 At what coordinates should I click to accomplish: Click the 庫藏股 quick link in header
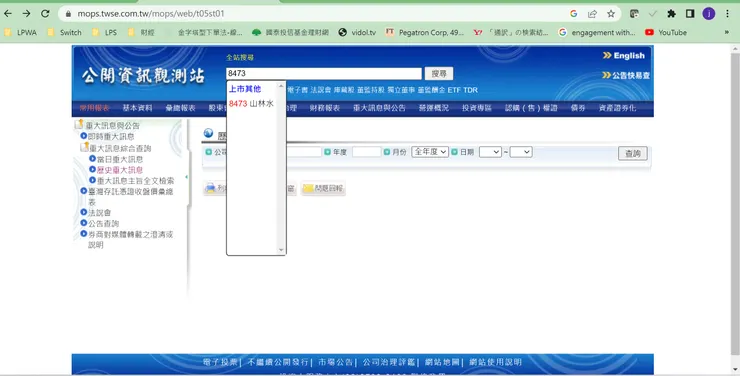point(344,90)
